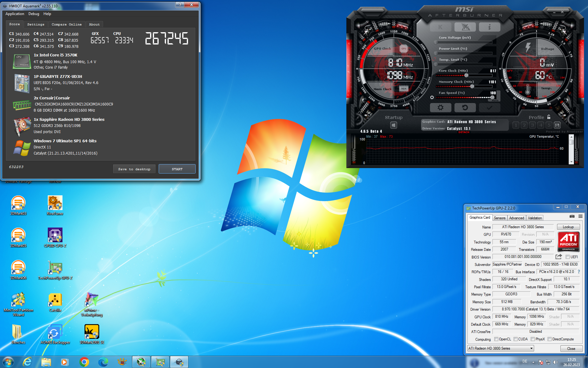Click the save profile floppy icon

pyautogui.click(x=557, y=125)
